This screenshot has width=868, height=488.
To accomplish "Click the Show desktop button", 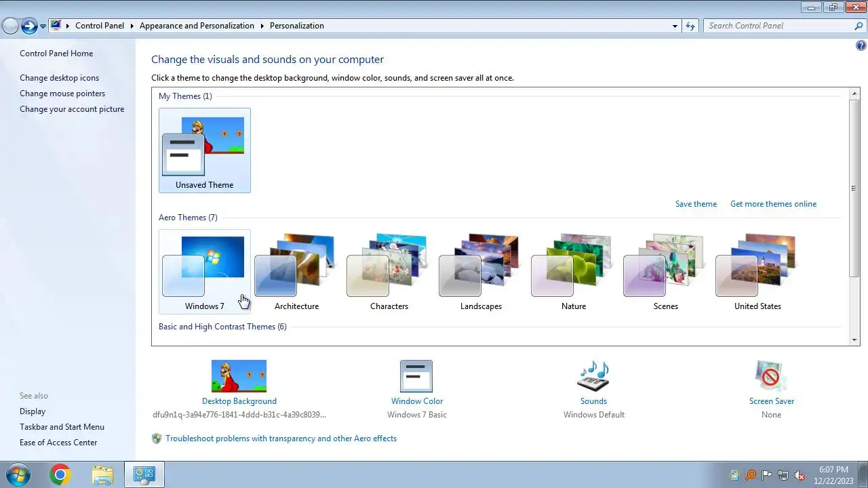I will pos(863,475).
